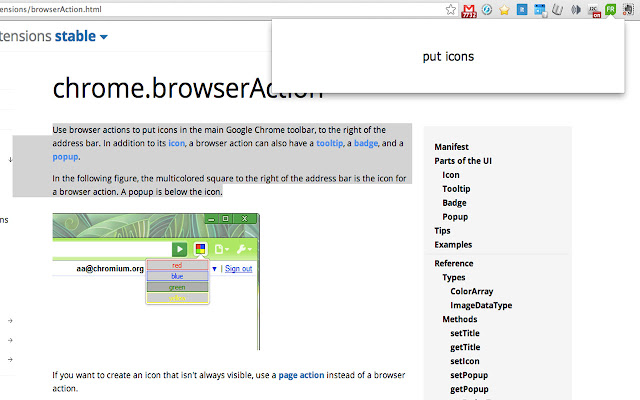The width and height of the screenshot is (640, 400).
Task: Go to the getTitle method
Action: point(465,347)
